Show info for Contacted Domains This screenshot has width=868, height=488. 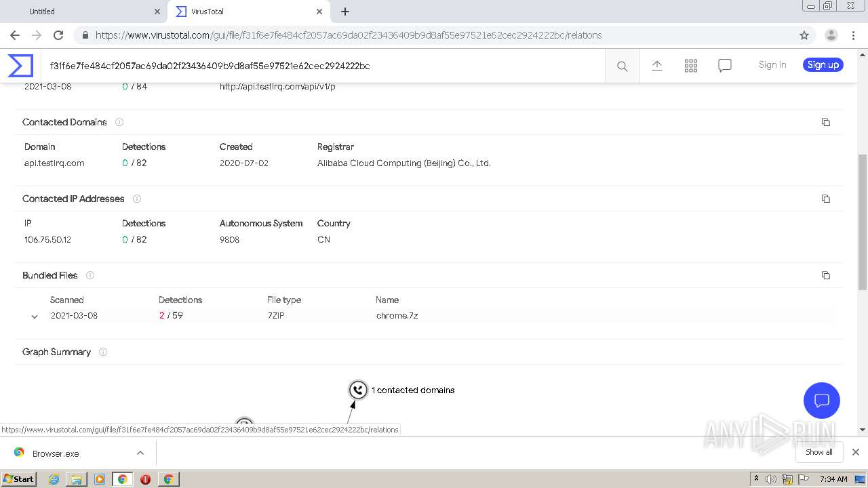coord(119,122)
